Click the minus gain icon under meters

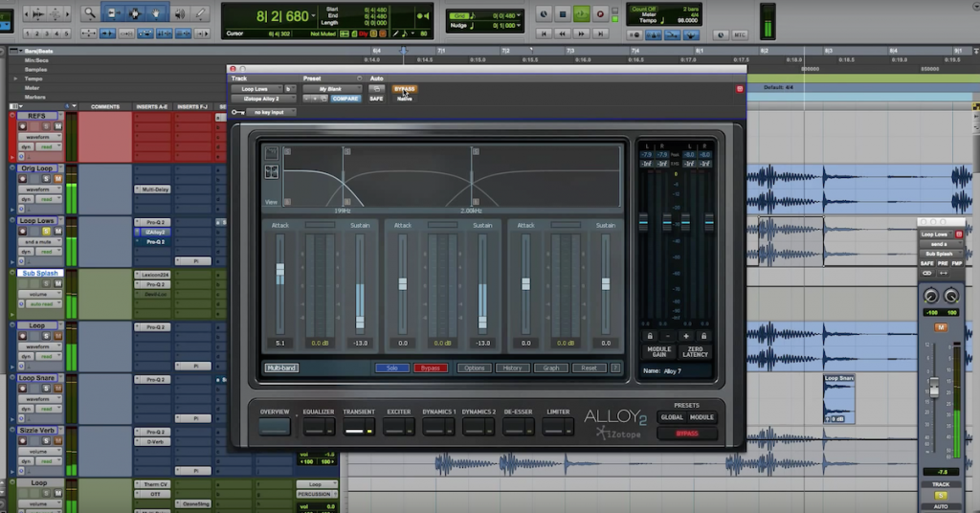point(667,336)
